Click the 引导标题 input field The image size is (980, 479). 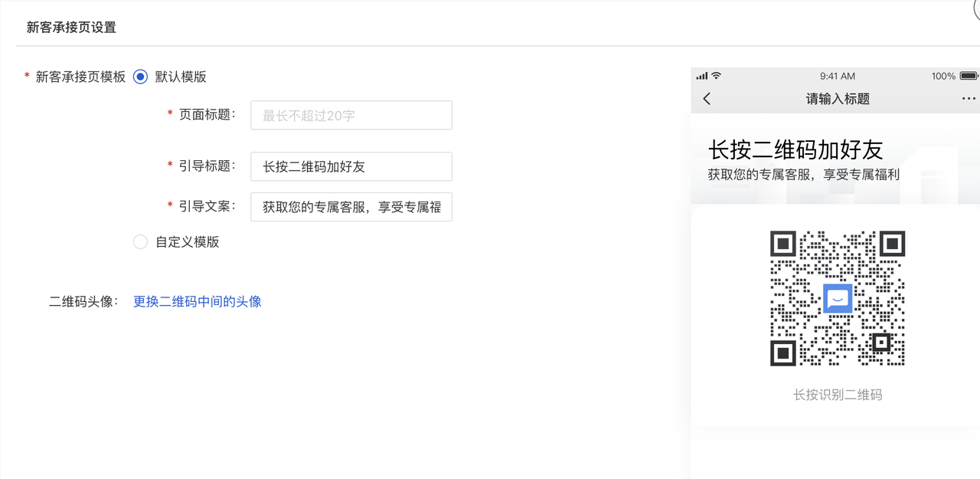click(x=351, y=166)
